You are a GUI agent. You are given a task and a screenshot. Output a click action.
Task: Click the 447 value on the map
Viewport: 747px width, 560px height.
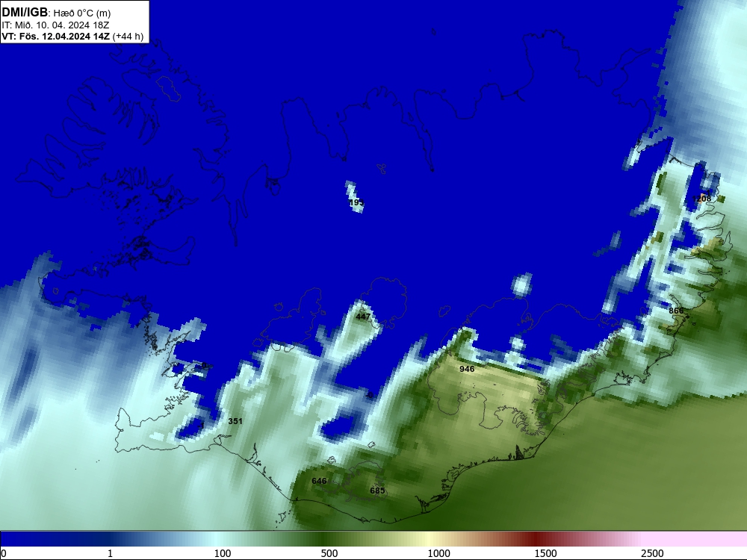tap(363, 317)
